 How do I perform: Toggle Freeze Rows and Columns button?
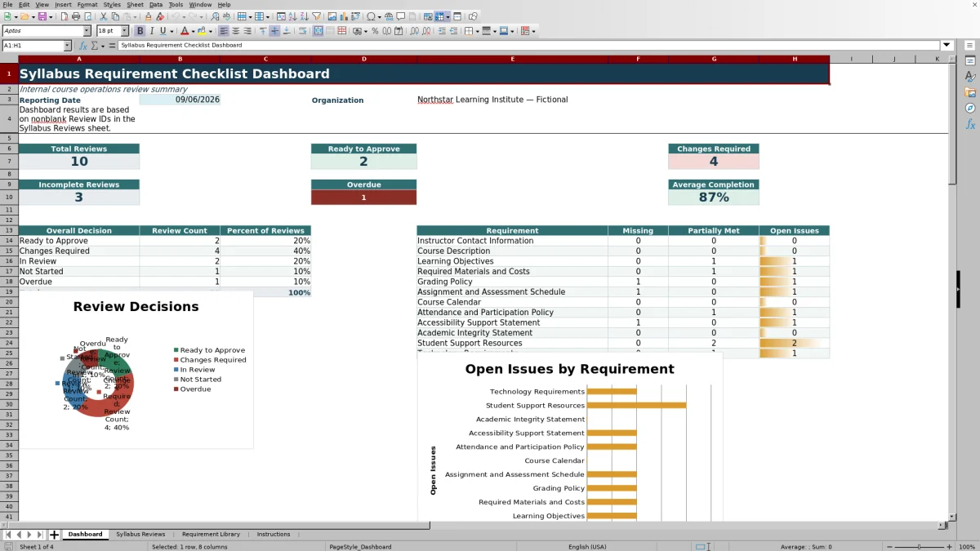[439, 16]
